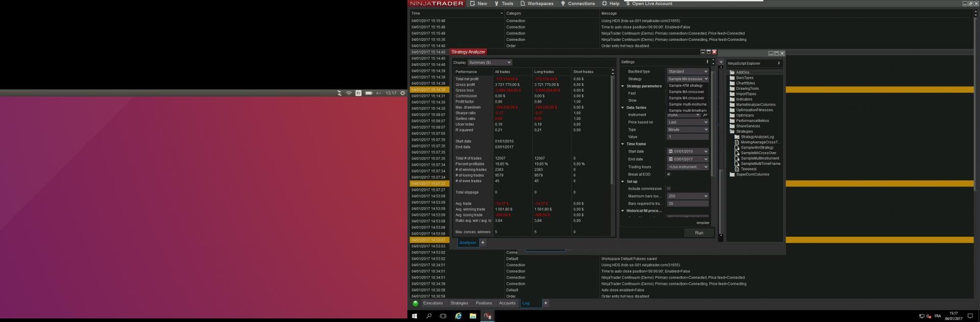
Task: Open the Display Summary ($) dropdown
Action: point(489,62)
